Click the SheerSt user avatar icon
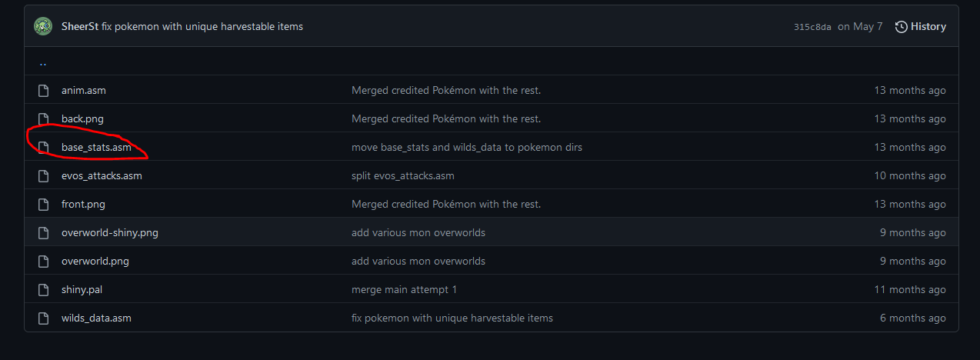The height and width of the screenshot is (360, 980). coord(43,26)
